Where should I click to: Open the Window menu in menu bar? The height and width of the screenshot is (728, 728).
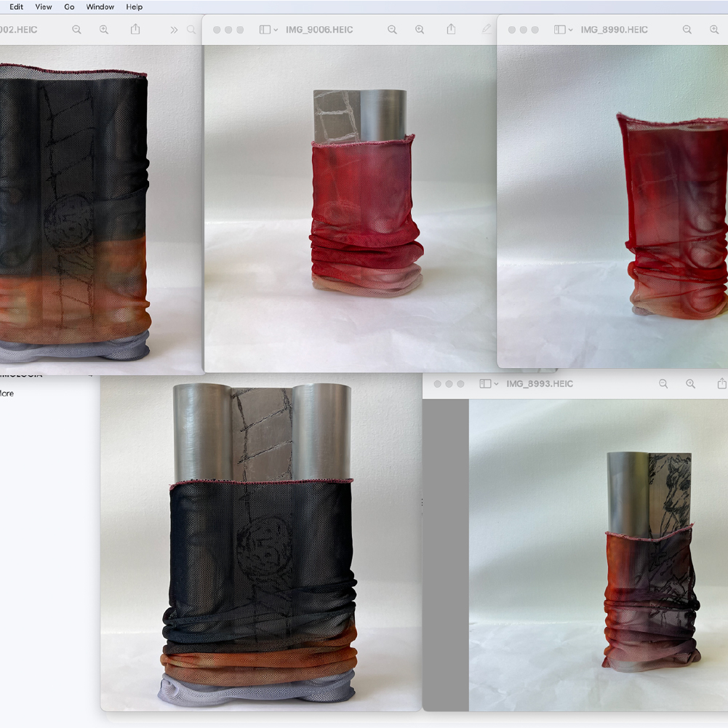coord(100,7)
